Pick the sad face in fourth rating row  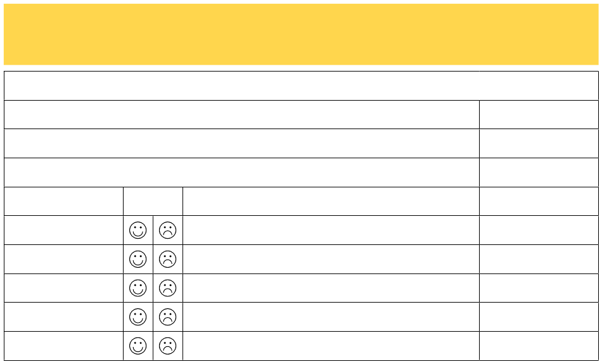pos(168,317)
